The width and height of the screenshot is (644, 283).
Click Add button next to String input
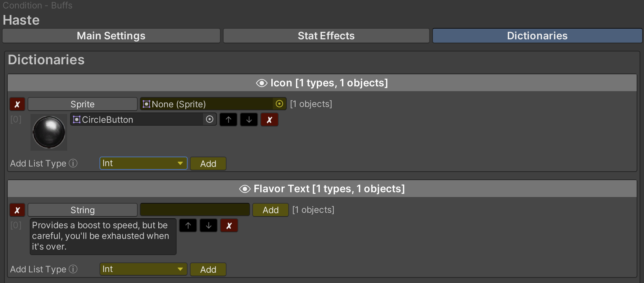pos(271,210)
